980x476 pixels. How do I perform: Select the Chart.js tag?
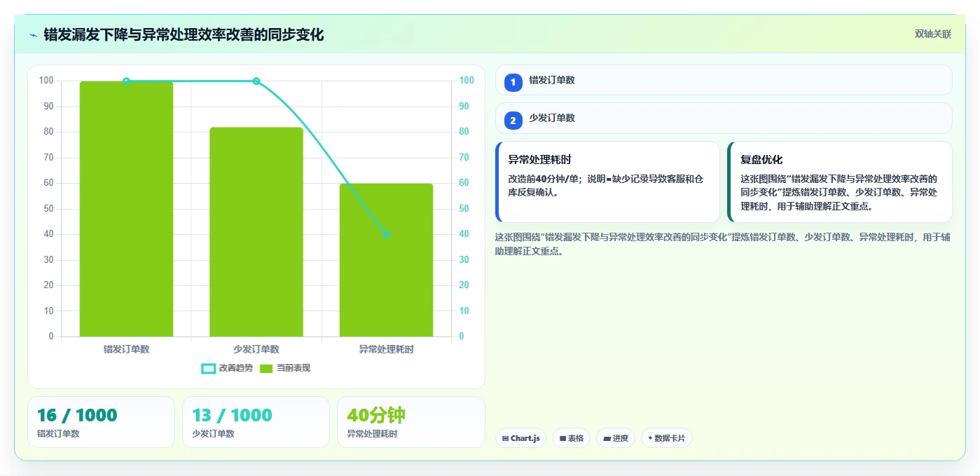pos(520,438)
